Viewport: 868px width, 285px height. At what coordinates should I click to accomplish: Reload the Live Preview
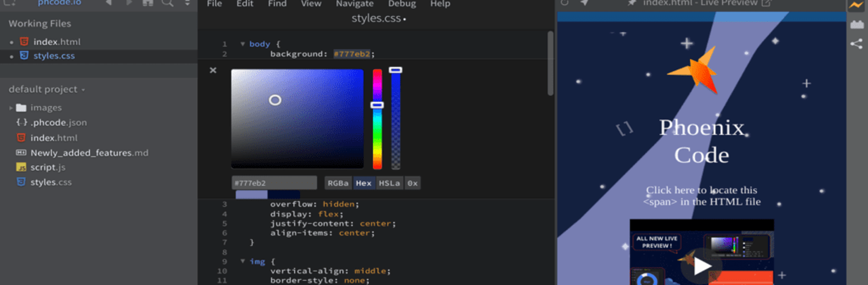[x=565, y=3]
